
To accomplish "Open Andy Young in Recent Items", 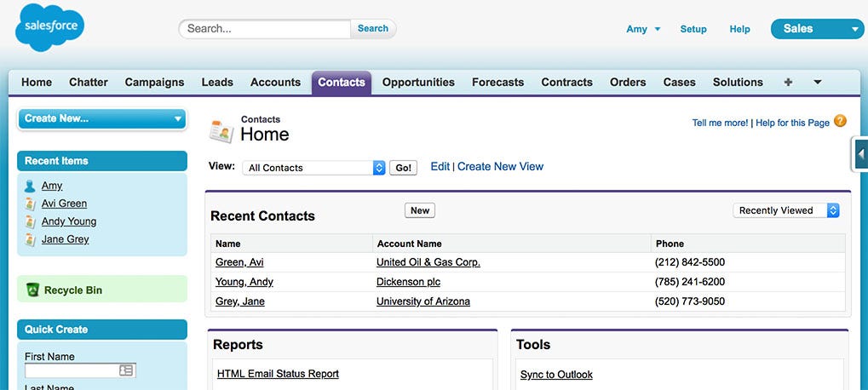I will tap(69, 222).
